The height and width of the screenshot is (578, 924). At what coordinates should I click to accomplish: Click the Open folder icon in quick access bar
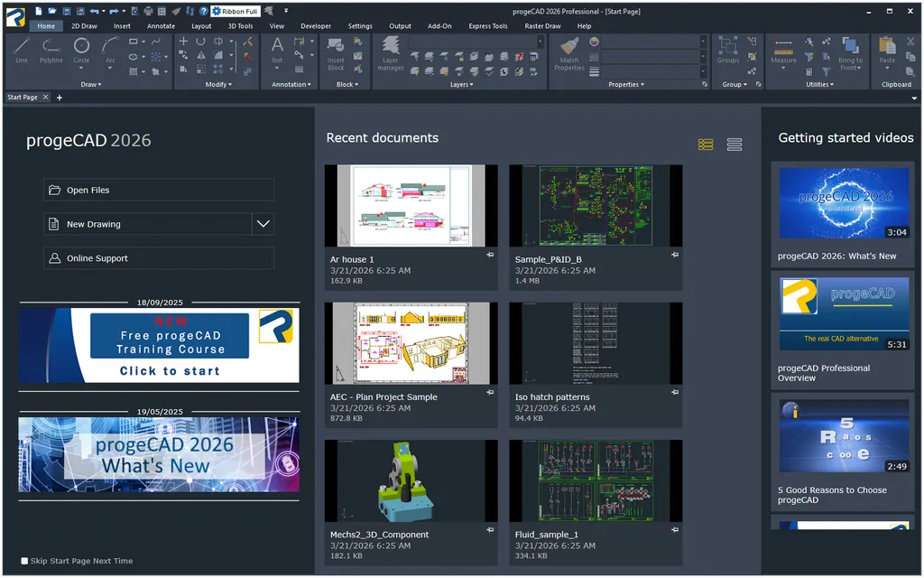coord(51,11)
